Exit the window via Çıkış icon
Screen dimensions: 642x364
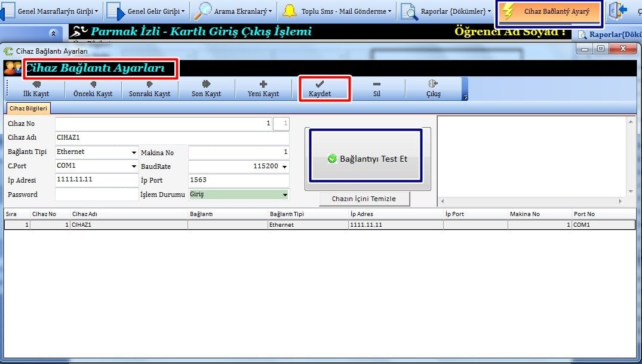[x=433, y=88]
